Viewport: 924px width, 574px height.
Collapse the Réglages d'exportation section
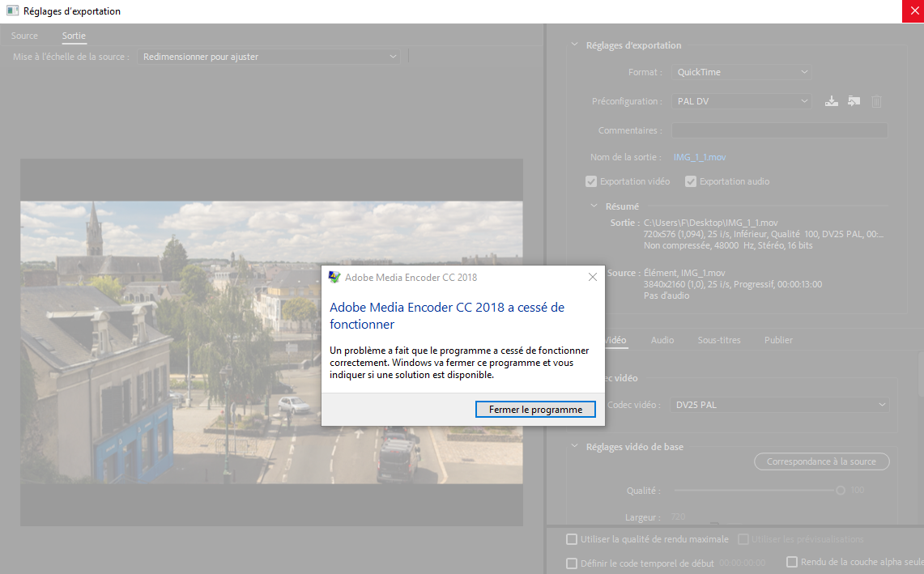click(x=575, y=45)
